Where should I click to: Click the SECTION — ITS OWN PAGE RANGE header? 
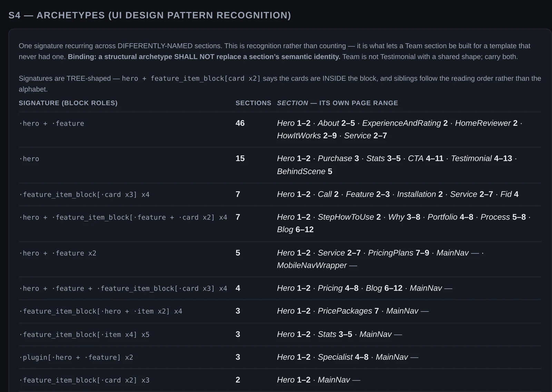(337, 103)
